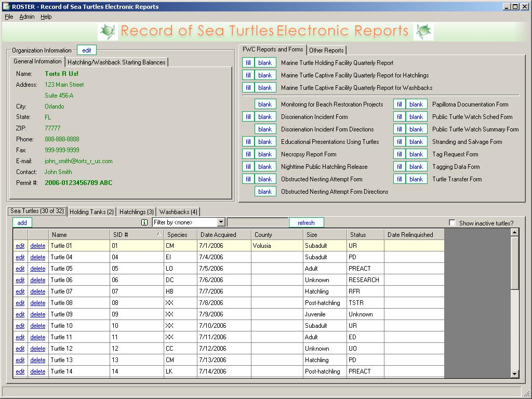Click the right sea turtle logo icon

[x=423, y=32]
